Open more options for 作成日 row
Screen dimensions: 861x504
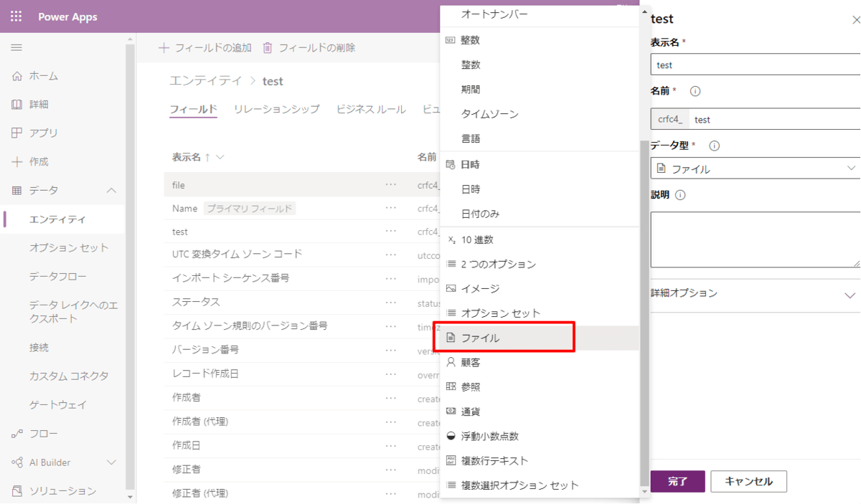click(391, 447)
